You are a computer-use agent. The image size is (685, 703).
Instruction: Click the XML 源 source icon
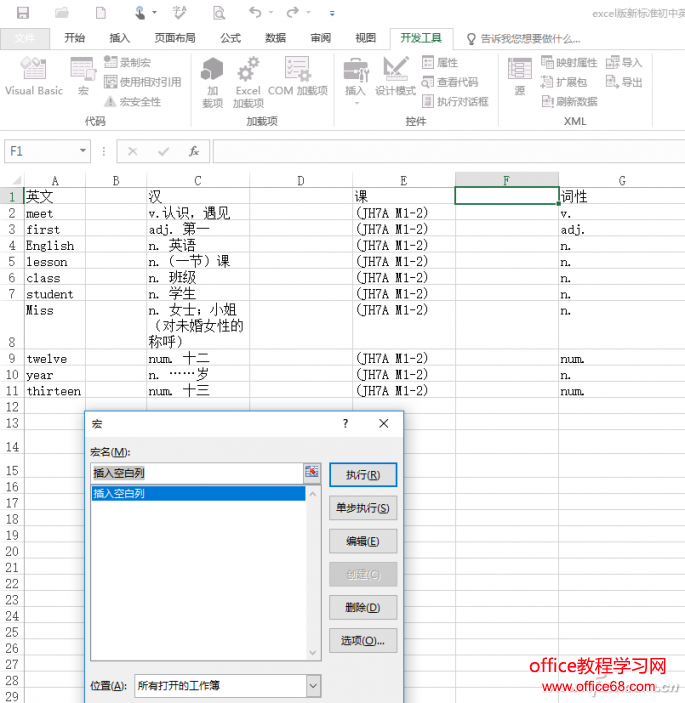tap(520, 76)
